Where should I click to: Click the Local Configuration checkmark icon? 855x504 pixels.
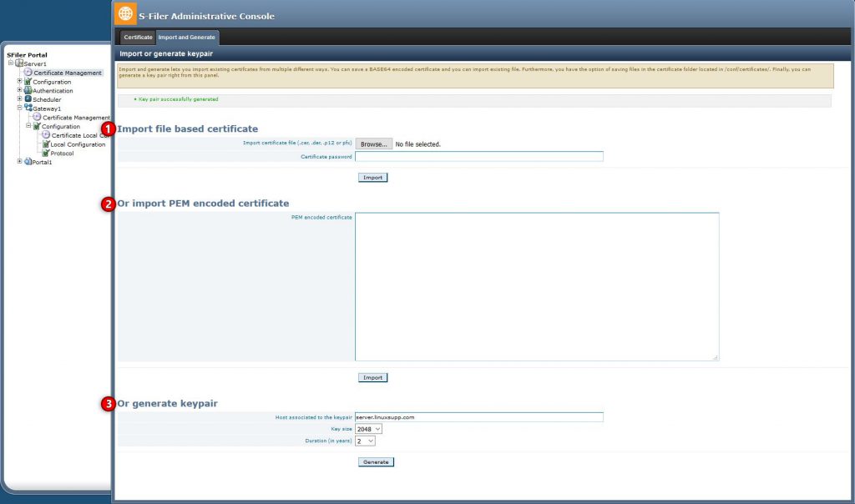[x=46, y=144]
